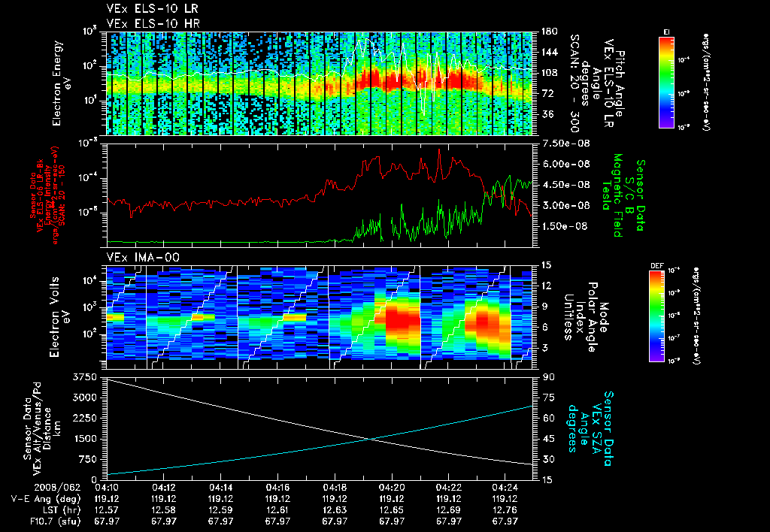Click the 04:20 time tick label
Viewport: 770px width, 532px height.
click(x=391, y=489)
